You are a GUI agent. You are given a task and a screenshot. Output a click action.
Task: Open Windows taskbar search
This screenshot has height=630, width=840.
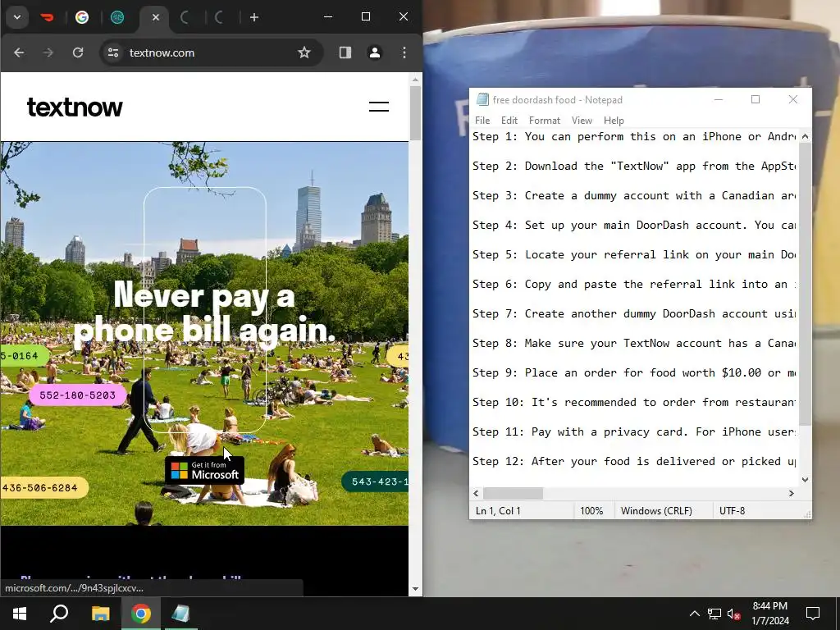tap(59, 614)
